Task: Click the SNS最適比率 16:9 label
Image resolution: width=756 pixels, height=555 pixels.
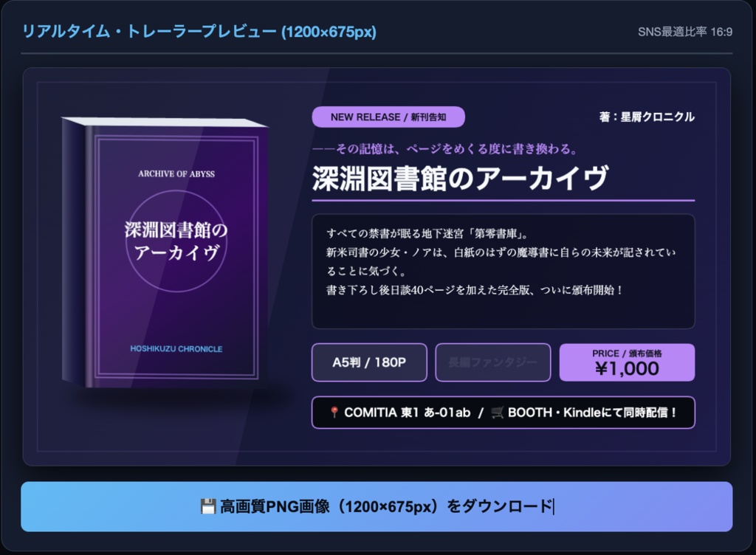Action: tap(685, 32)
